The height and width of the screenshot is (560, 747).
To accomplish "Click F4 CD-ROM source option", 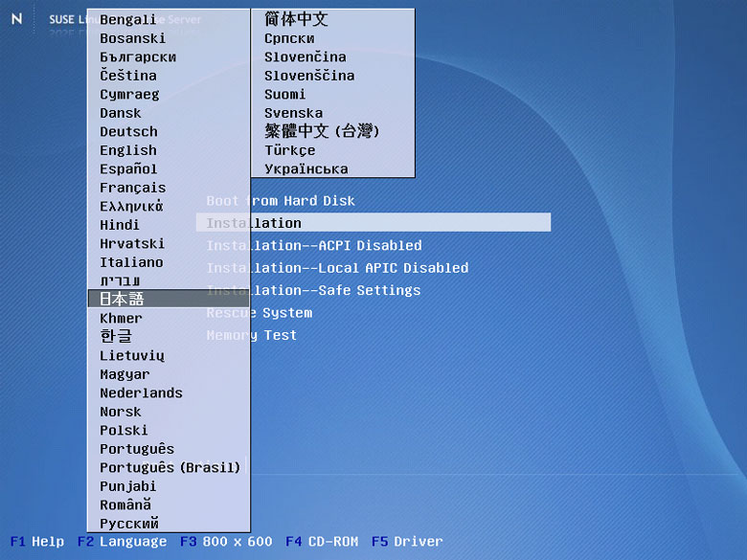I will coord(322,542).
